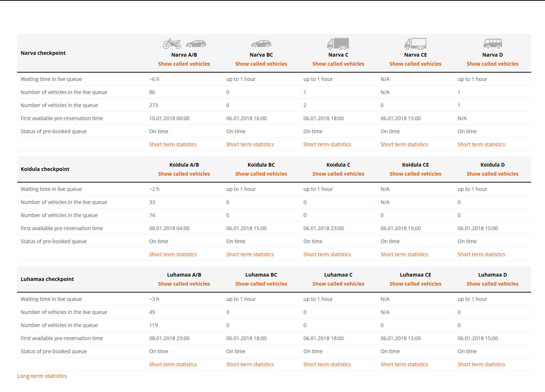Select pre-reservation time 08.01.2018 23:00
545x392 pixels.
click(169, 338)
